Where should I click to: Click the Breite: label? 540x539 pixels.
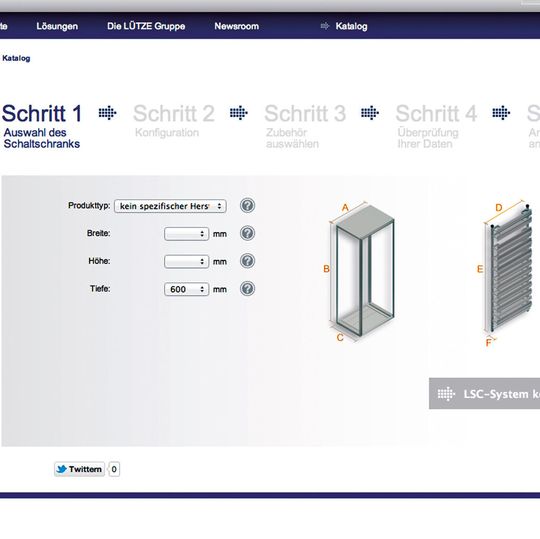click(x=98, y=233)
